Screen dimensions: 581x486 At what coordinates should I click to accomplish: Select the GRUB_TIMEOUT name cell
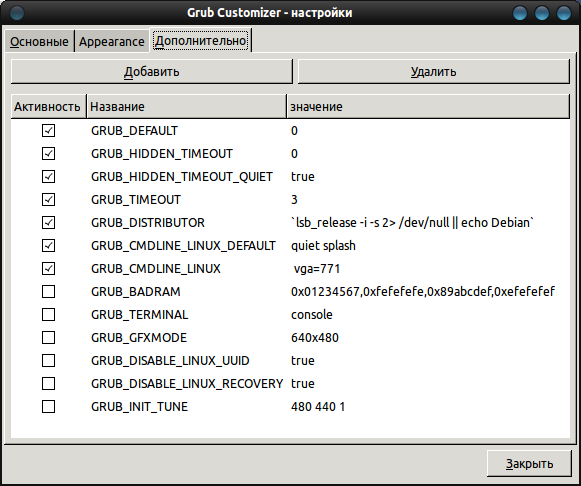point(136,200)
